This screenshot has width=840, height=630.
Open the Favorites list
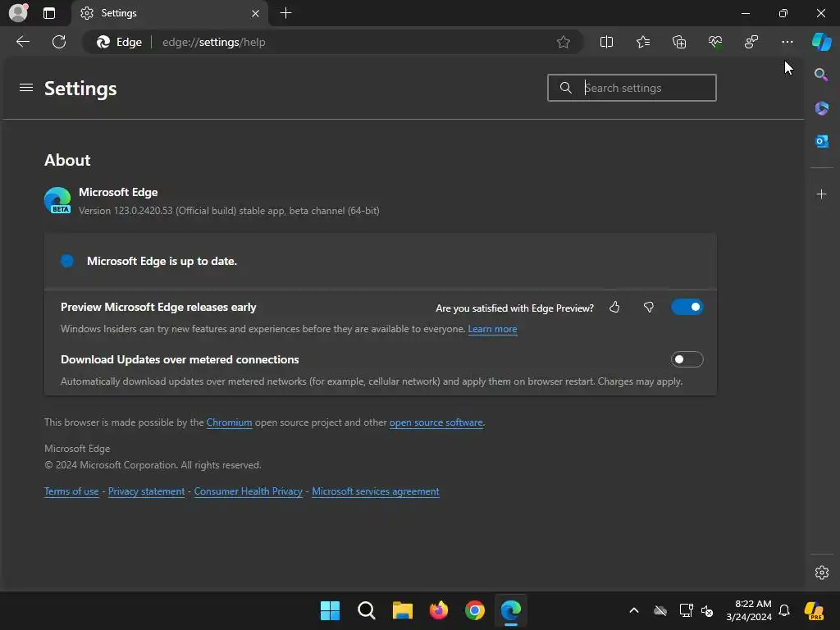click(x=643, y=42)
